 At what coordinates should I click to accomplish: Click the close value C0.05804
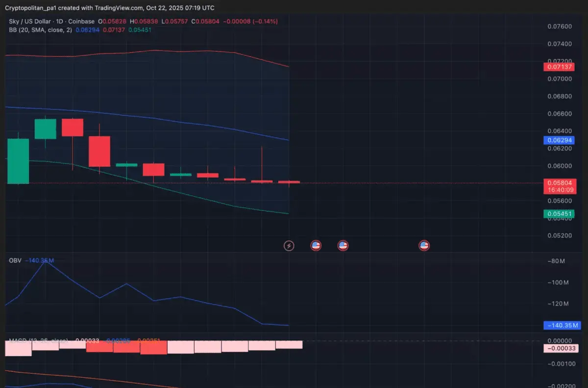click(206, 22)
